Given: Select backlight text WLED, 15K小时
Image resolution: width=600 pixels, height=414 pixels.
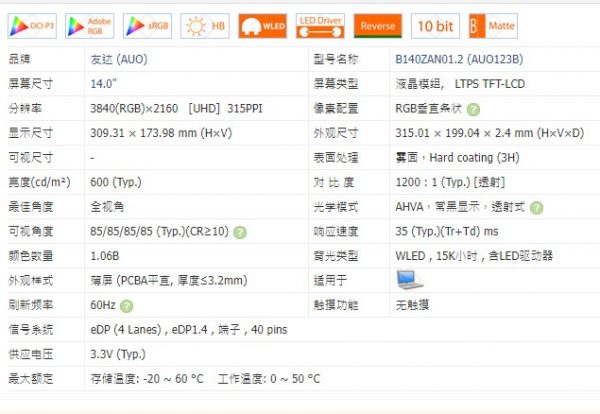Looking at the screenshot, I should (436, 256).
